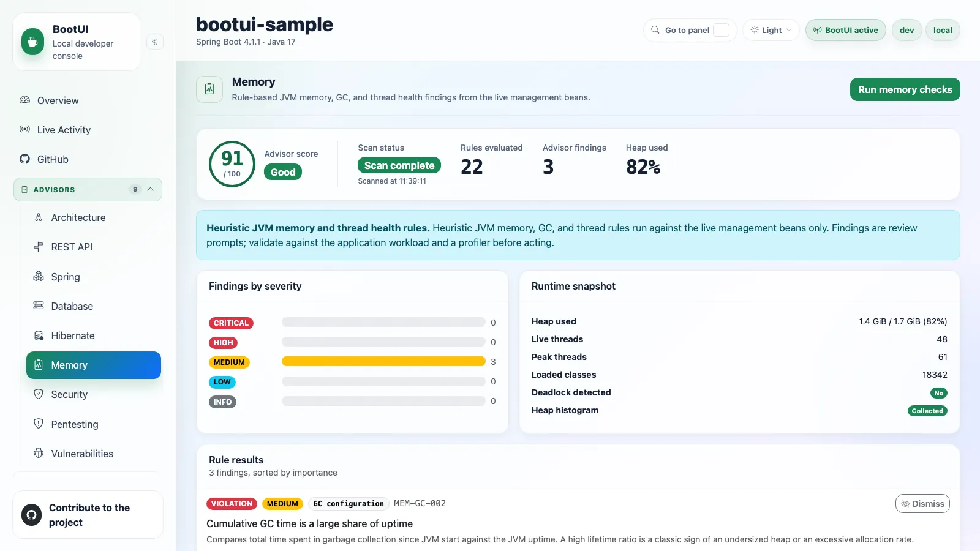Open Contribute to the project link

[88, 515]
